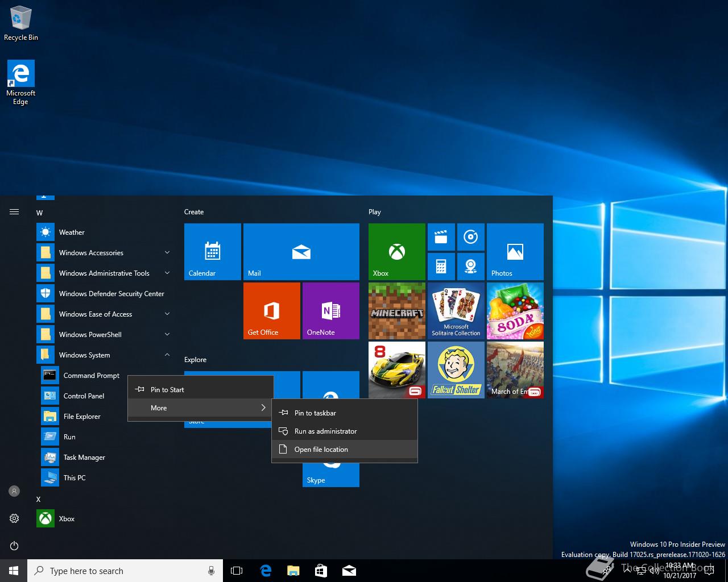
Task: Click the Get Office tile
Action: (x=271, y=310)
